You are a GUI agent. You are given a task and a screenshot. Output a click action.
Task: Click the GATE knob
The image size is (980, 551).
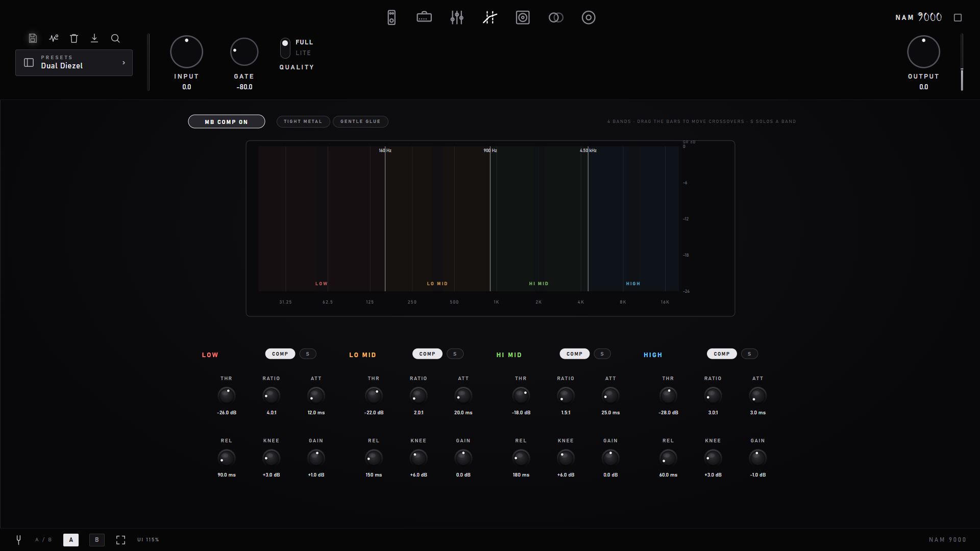click(244, 52)
